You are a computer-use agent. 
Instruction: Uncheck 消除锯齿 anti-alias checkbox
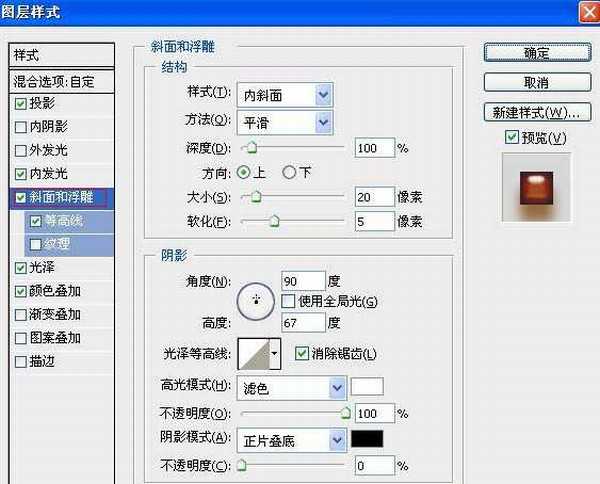[x=301, y=353]
